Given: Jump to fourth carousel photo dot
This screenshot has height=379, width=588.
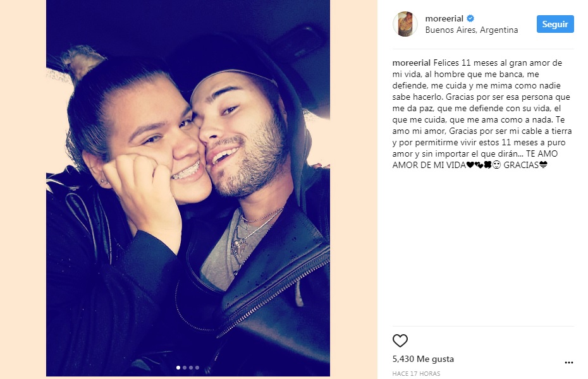Looking at the screenshot, I should pyautogui.click(x=197, y=368).
